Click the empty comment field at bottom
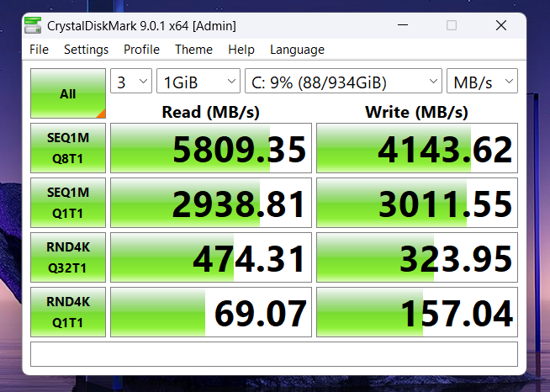Screen dimensions: 550x392 274,354
